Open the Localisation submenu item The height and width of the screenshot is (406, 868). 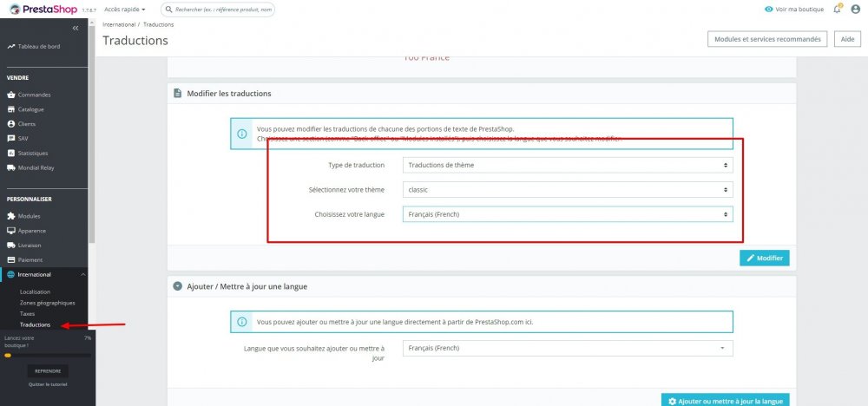(x=35, y=291)
